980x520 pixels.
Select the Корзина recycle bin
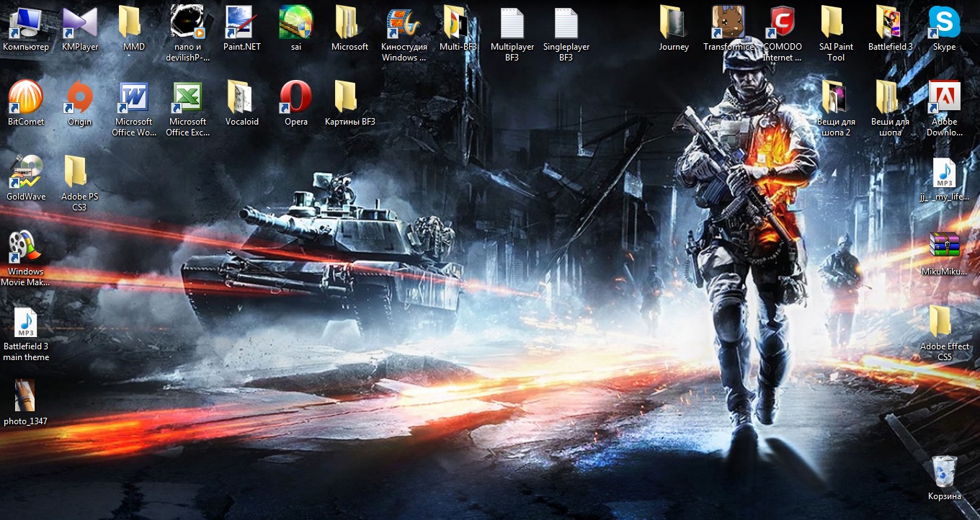click(944, 472)
